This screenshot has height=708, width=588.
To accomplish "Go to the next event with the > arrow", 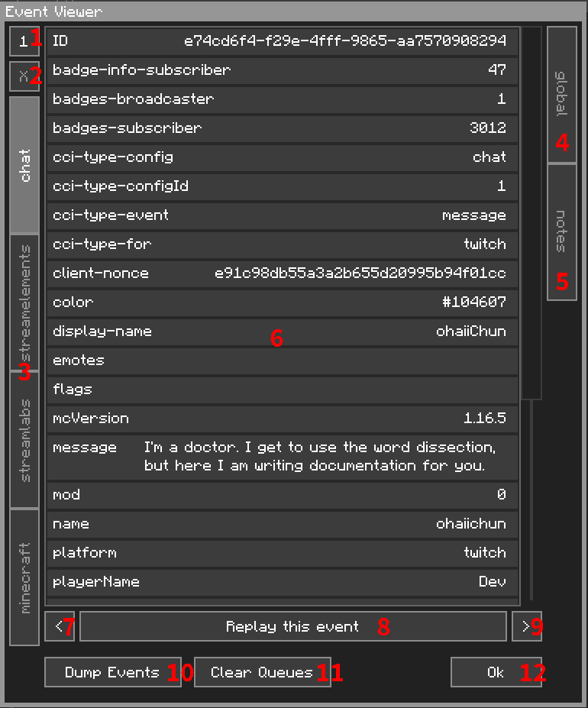I will click(x=527, y=626).
